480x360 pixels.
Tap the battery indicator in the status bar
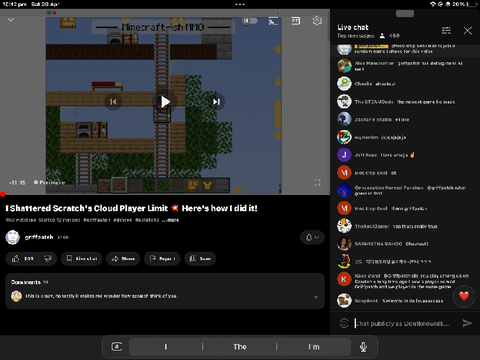pyautogui.click(x=472, y=4)
